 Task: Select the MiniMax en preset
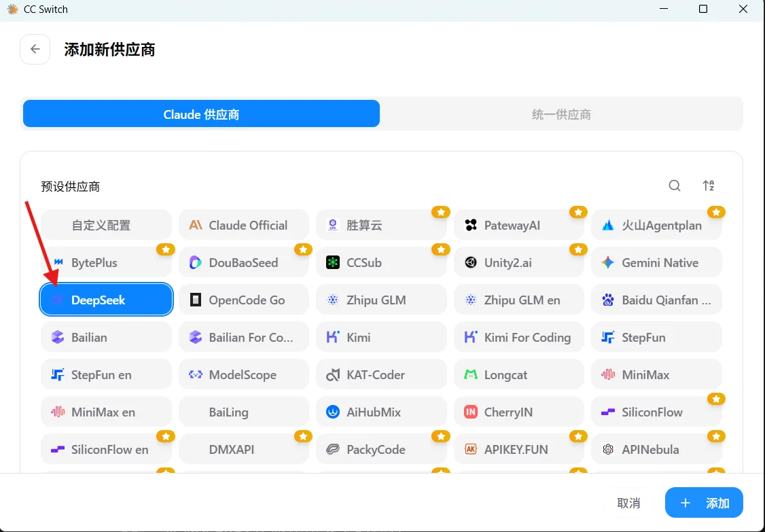point(107,412)
